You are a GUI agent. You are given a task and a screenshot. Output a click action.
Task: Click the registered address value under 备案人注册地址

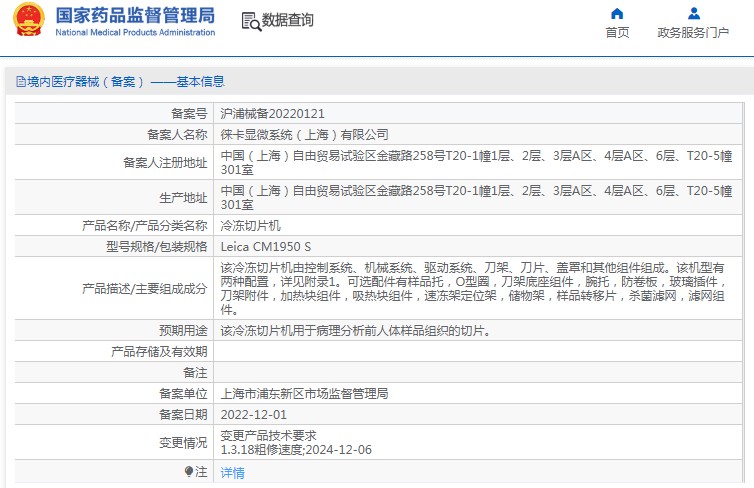coord(476,163)
